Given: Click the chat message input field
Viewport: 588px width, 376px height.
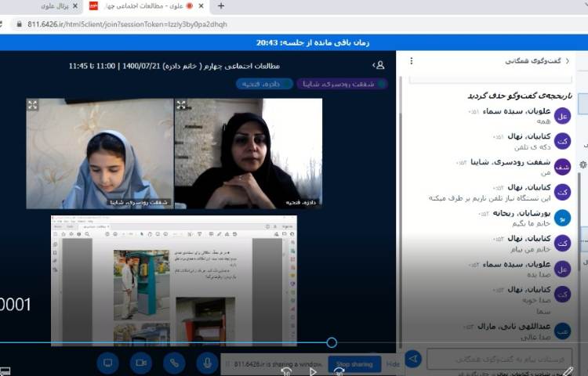Looking at the screenshot, I should (x=499, y=359).
